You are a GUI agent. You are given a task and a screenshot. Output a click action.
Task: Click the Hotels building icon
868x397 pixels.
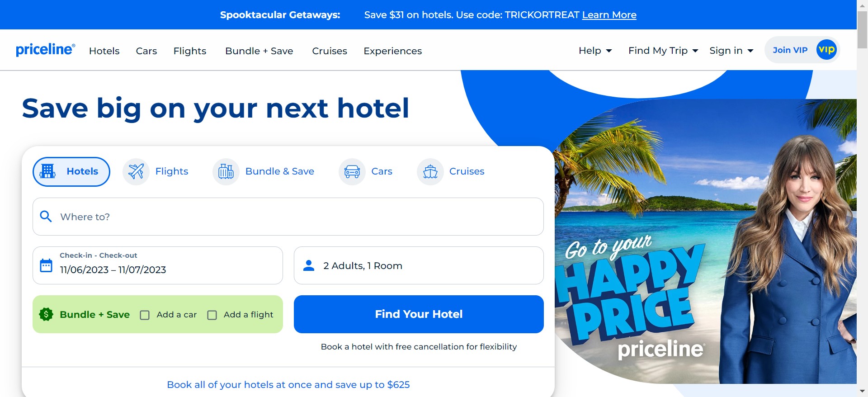click(47, 171)
